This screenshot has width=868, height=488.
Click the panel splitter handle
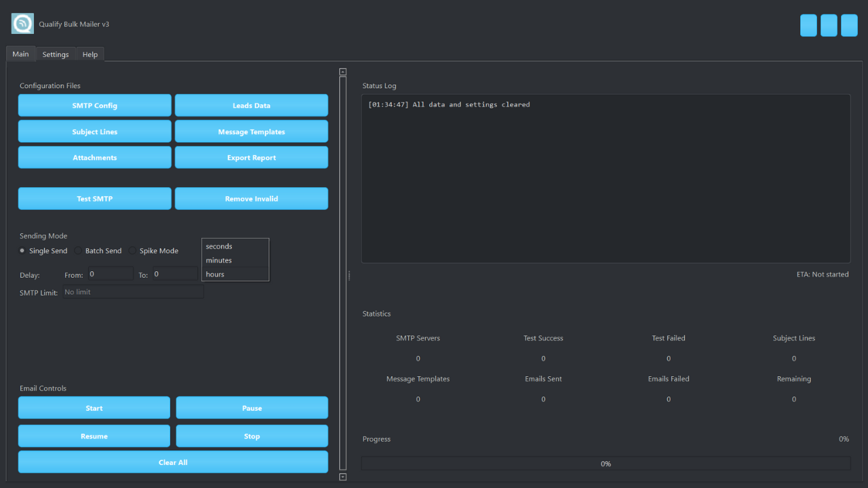click(350, 275)
